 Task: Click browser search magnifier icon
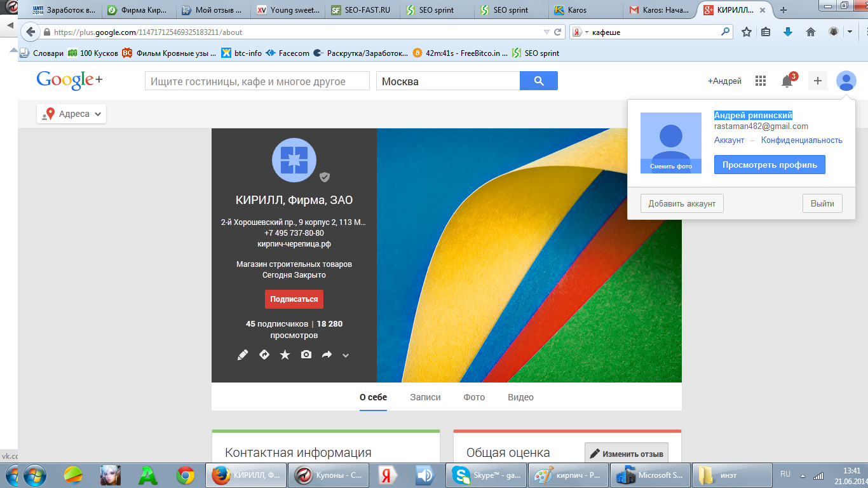tap(725, 31)
